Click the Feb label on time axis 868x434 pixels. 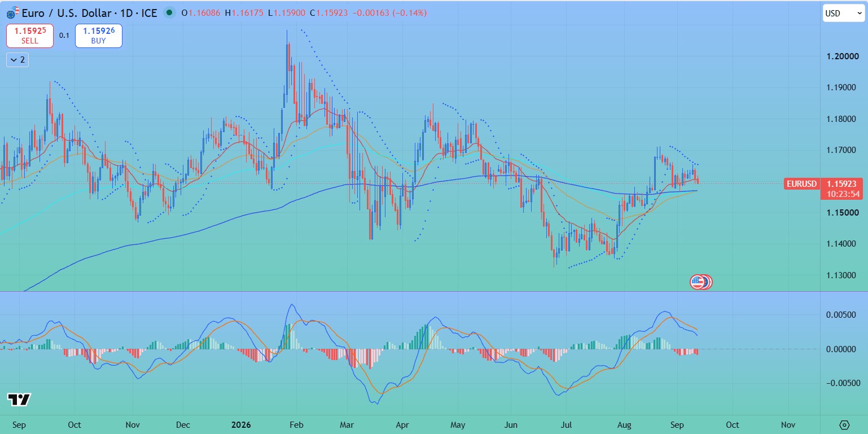(x=299, y=424)
